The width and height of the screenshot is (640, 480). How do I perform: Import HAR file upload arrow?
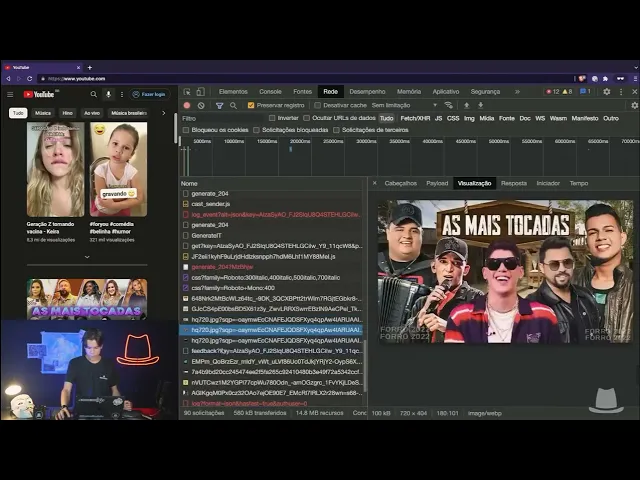[467, 105]
